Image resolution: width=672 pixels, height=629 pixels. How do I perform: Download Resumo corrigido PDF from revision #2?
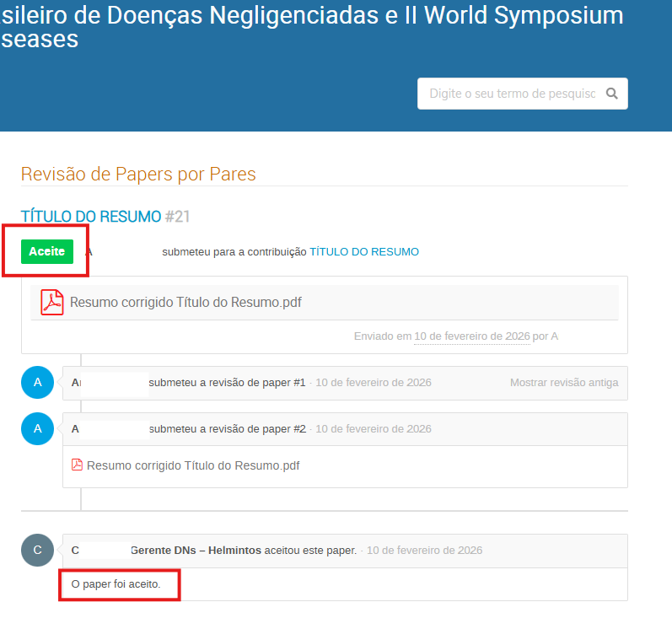pyautogui.click(x=192, y=465)
